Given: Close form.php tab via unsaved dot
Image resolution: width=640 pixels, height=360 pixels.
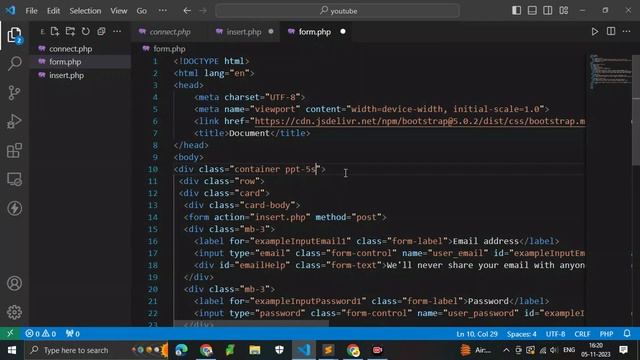Looking at the screenshot, I should tap(343, 31).
